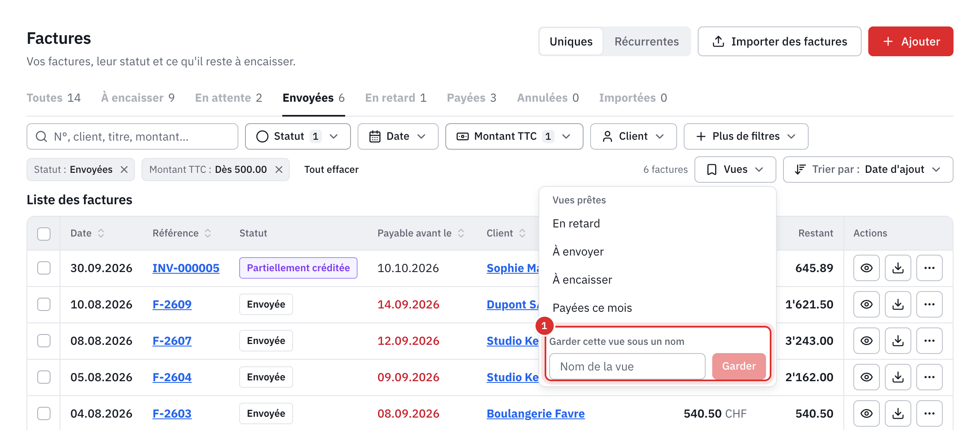
Task: Switch to the En retard tab
Action: (x=396, y=98)
